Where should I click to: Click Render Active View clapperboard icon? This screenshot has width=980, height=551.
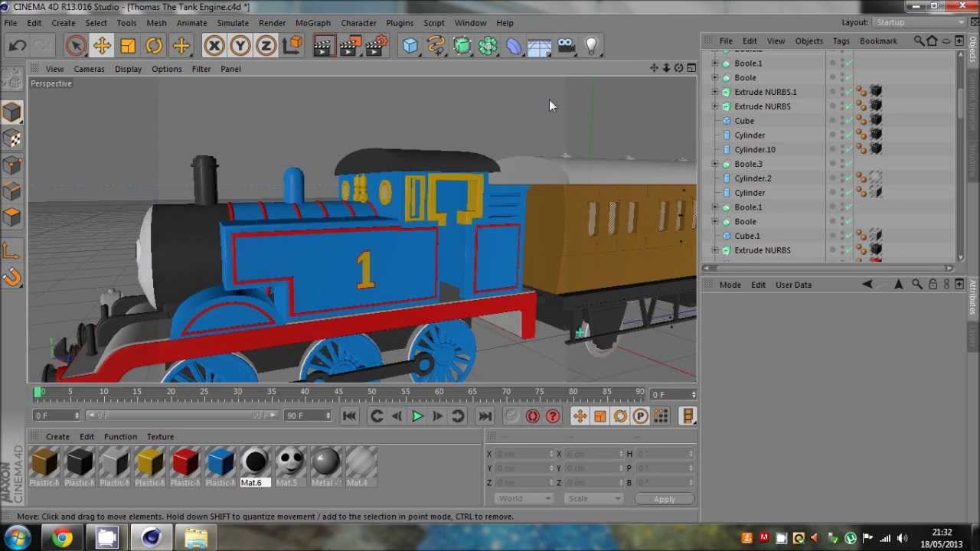pos(323,46)
